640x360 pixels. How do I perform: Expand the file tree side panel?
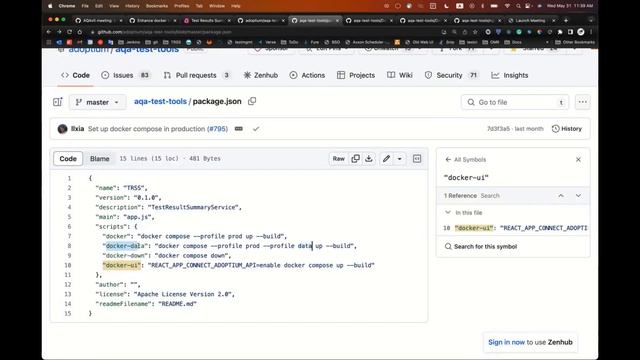click(x=58, y=102)
